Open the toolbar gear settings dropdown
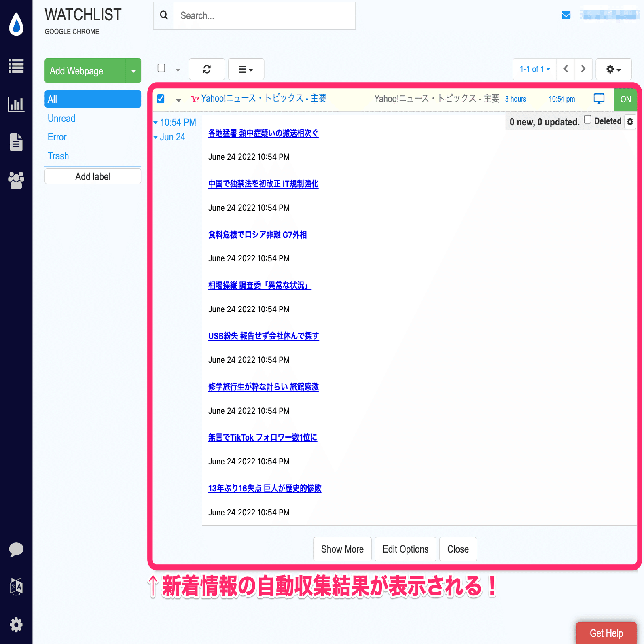This screenshot has height=644, width=644. coord(614,69)
